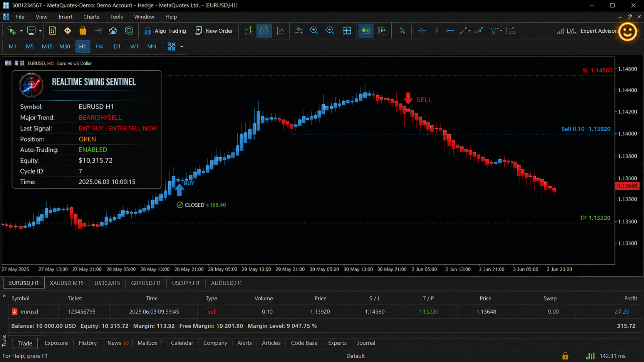Select the cursor arrow tool
The width and height of the screenshot is (644, 362).
(402, 31)
